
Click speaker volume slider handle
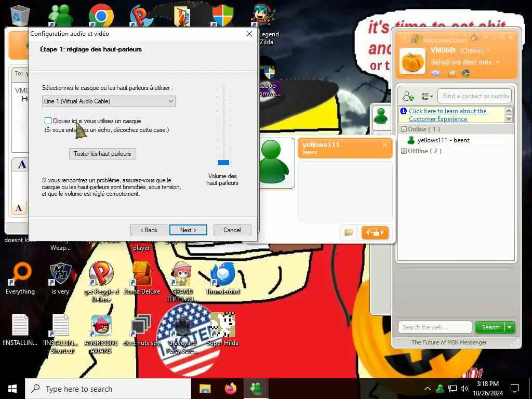click(223, 163)
